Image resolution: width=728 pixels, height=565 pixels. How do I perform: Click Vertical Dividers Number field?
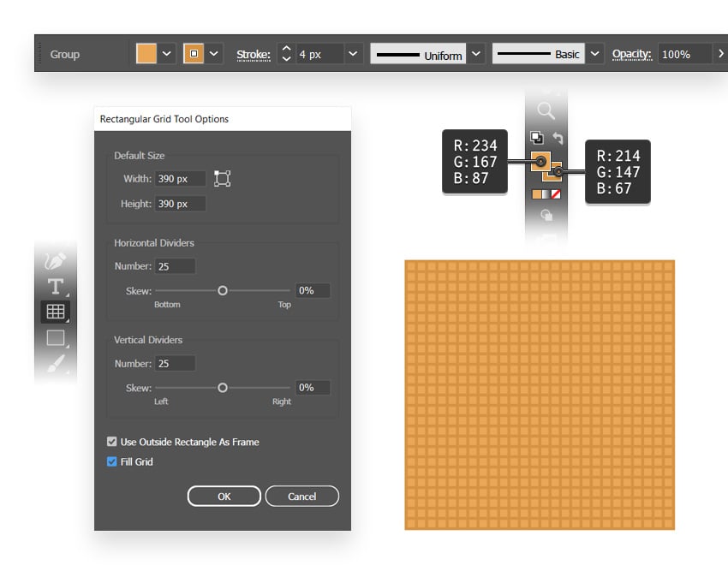pos(175,363)
